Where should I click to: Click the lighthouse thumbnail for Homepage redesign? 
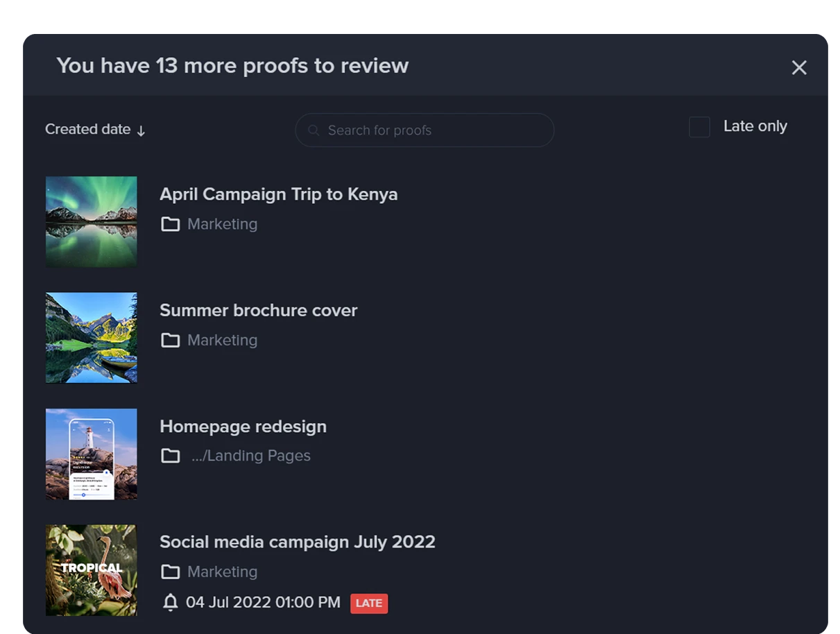[92, 454]
